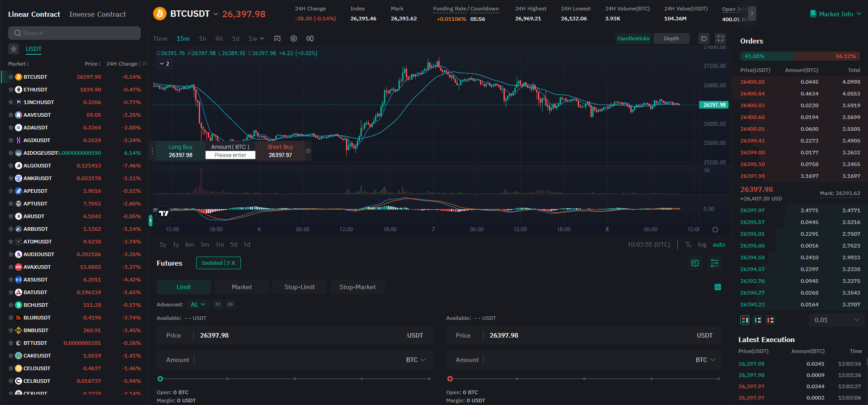Sort market list by 24H Change
The width and height of the screenshot is (868, 405).
tap(124, 64)
